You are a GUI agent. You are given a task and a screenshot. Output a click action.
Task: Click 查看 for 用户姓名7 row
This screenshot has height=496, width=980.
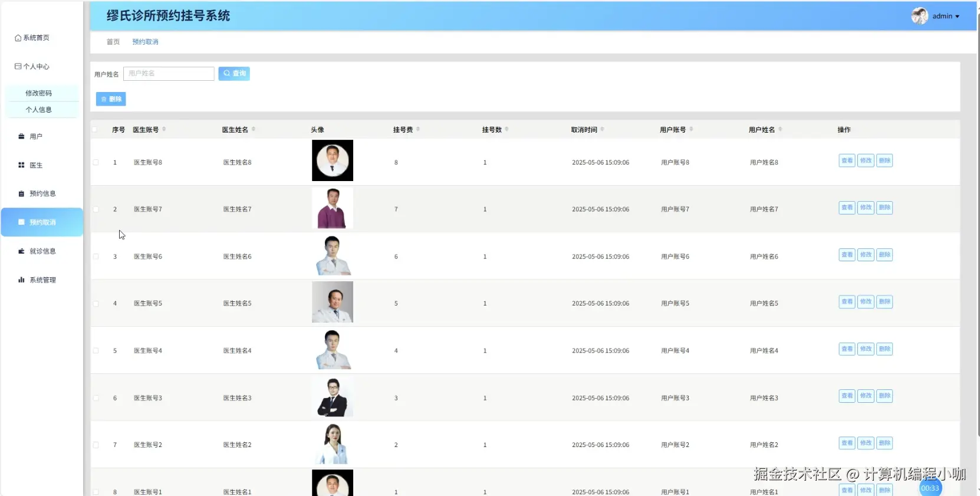coord(847,208)
